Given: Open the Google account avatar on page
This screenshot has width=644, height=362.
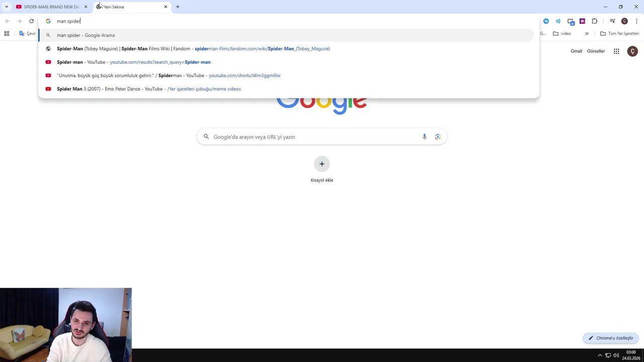Looking at the screenshot, I should [632, 51].
